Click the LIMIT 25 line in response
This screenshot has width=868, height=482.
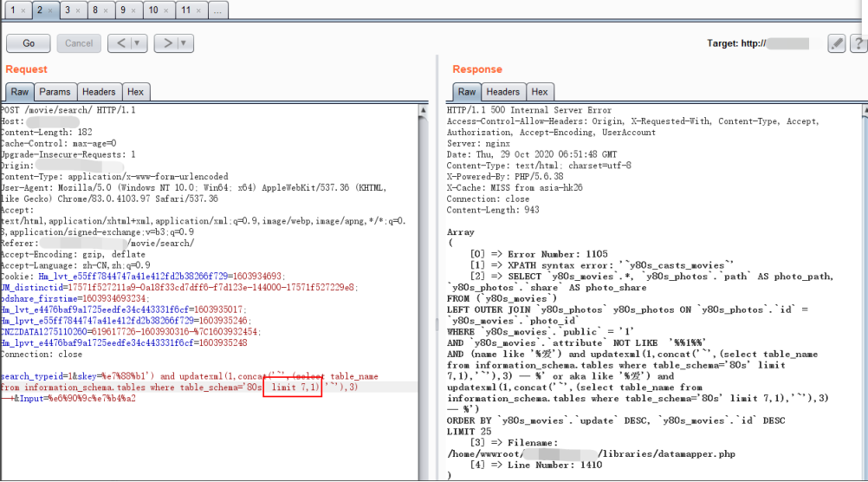pyautogui.click(x=469, y=432)
